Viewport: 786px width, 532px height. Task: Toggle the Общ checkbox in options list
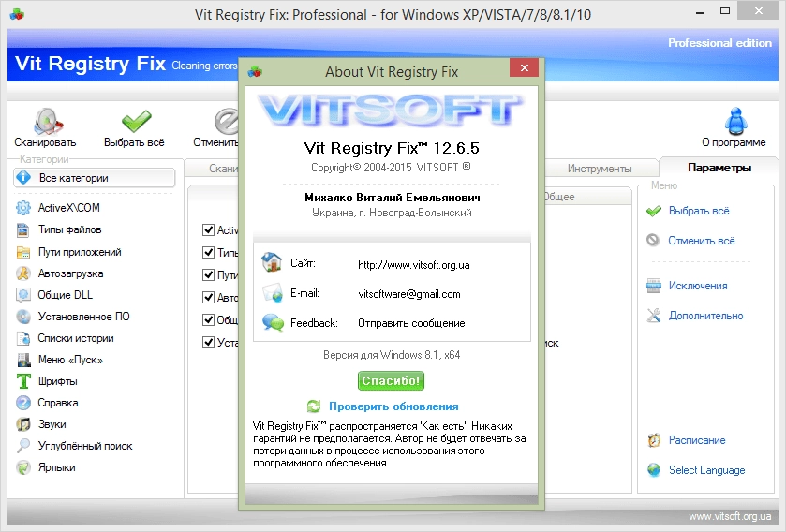click(x=209, y=319)
